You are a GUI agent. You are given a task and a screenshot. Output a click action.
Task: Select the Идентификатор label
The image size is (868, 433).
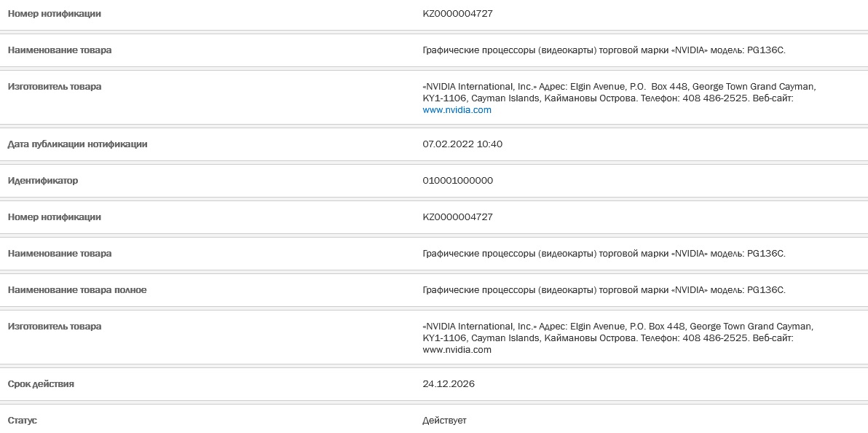pos(43,181)
